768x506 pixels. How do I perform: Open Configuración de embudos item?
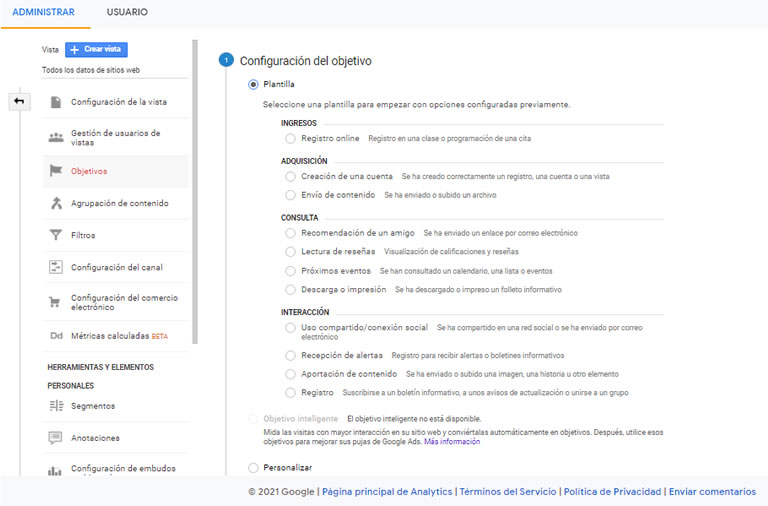tap(116, 469)
